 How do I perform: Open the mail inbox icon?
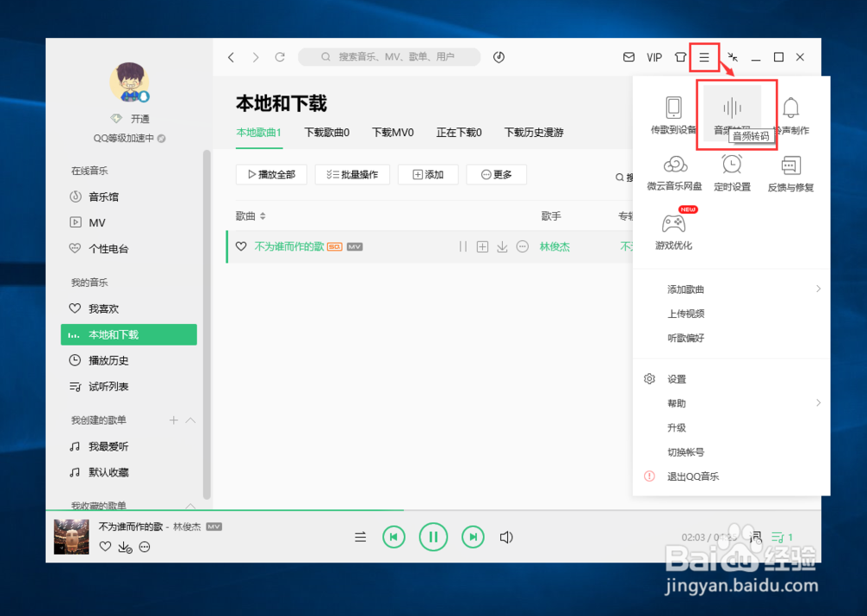pyautogui.click(x=629, y=57)
